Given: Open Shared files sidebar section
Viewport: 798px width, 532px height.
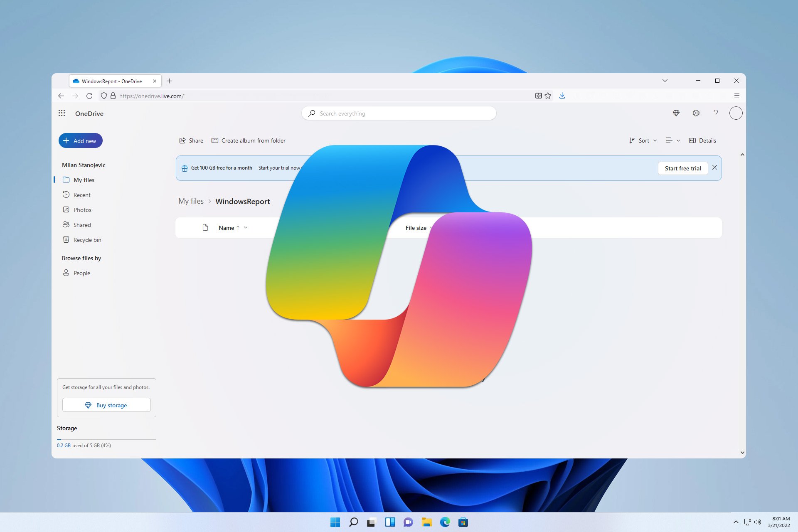Looking at the screenshot, I should pos(81,224).
